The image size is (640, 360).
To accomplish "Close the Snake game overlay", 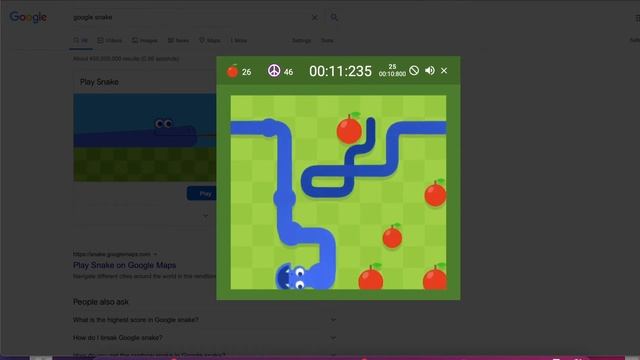I will 444,71.
